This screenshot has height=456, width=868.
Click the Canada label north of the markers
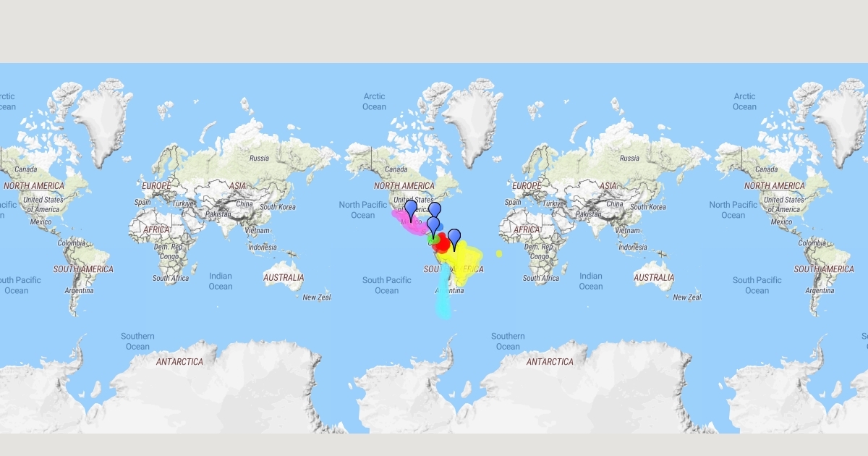pos(396,169)
